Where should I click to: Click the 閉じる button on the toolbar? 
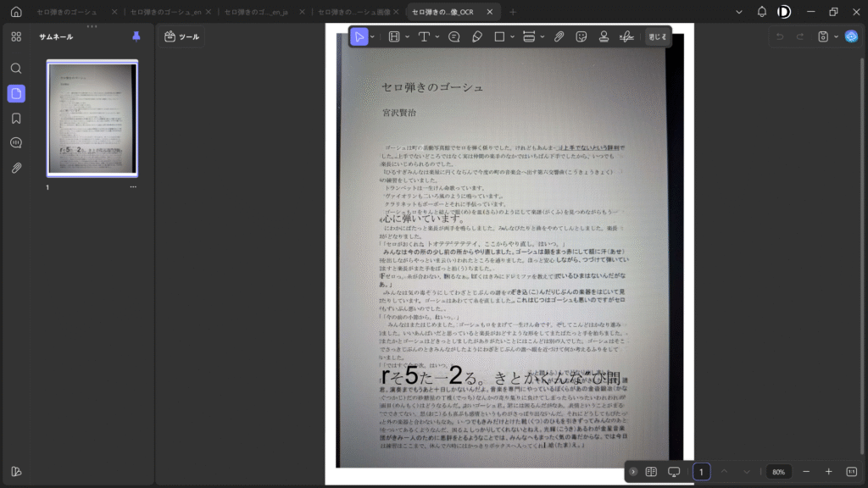[x=657, y=36]
